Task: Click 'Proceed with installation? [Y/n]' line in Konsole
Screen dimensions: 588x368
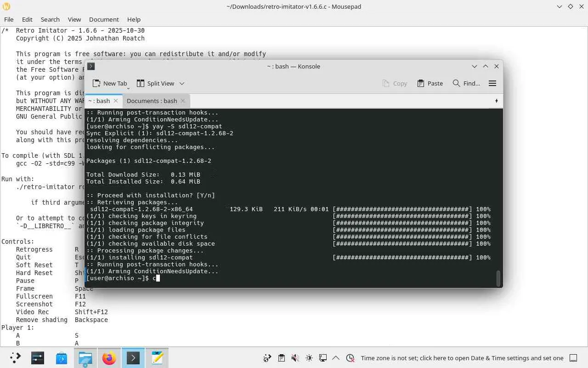Action: pyautogui.click(x=151, y=195)
